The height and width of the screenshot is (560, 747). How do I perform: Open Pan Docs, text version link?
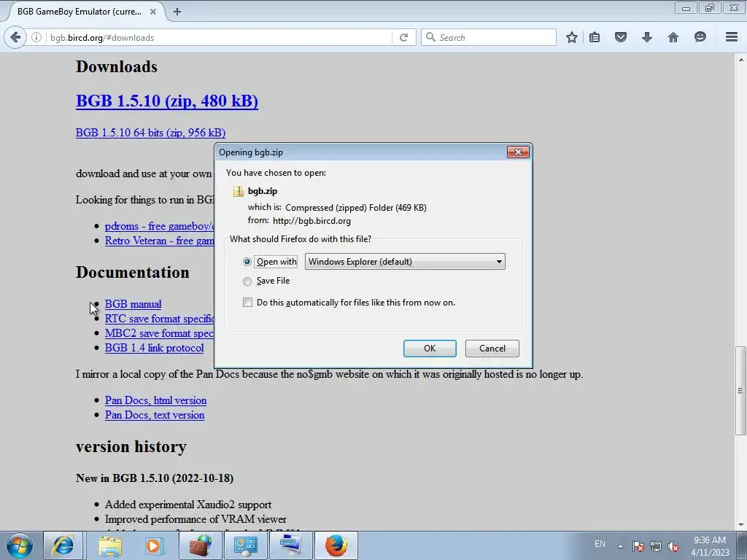pos(155,415)
